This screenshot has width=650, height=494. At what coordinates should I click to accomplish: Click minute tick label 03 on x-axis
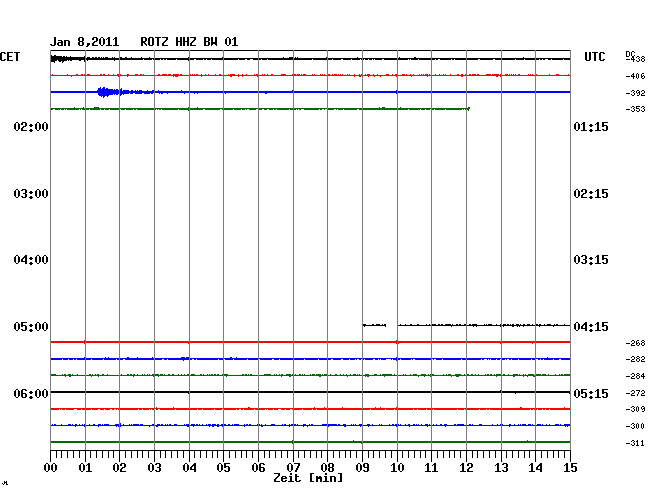[154, 468]
